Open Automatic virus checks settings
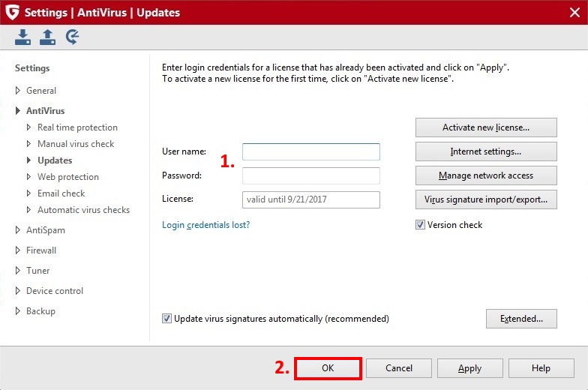The image size is (588, 390). [x=84, y=210]
